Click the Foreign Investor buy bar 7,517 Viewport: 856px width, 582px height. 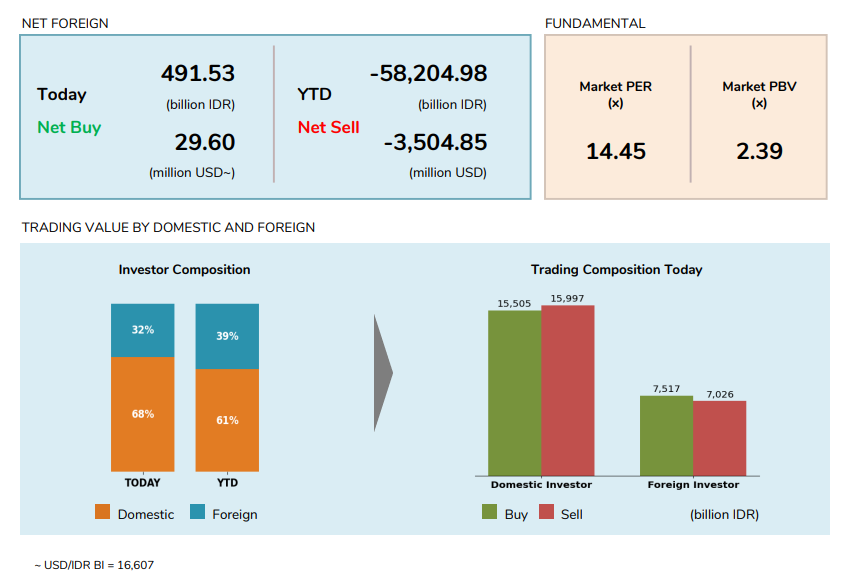pos(666,435)
